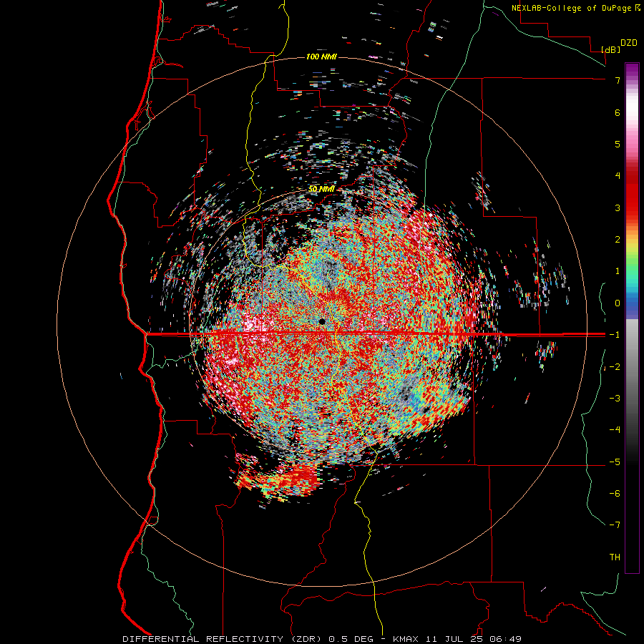The image size is (644, 644).
Task: Click the 50 NMI range ring label
Action: coord(321,189)
